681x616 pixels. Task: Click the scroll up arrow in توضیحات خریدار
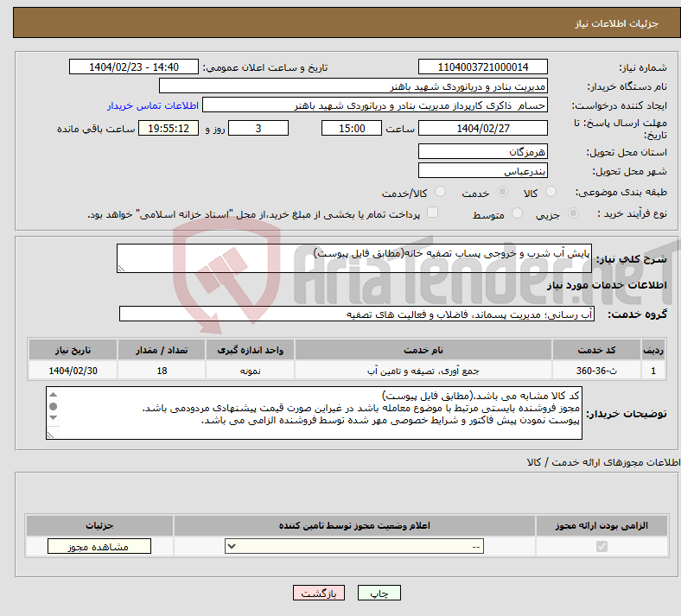tap(53, 395)
